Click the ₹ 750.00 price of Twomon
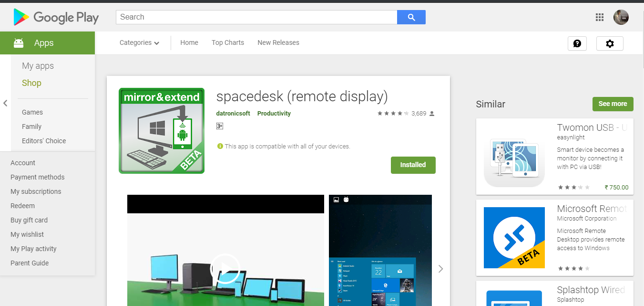The image size is (644, 306). (616, 187)
